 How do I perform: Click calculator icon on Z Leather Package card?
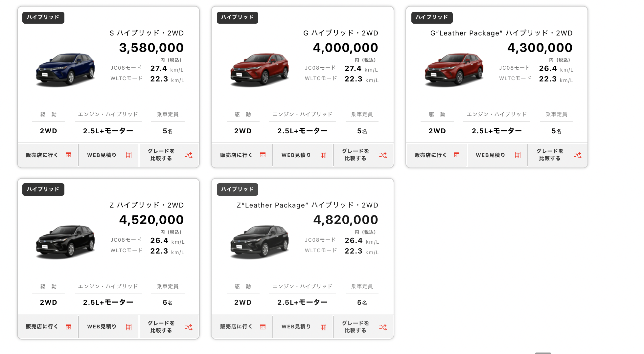pyautogui.click(x=323, y=327)
